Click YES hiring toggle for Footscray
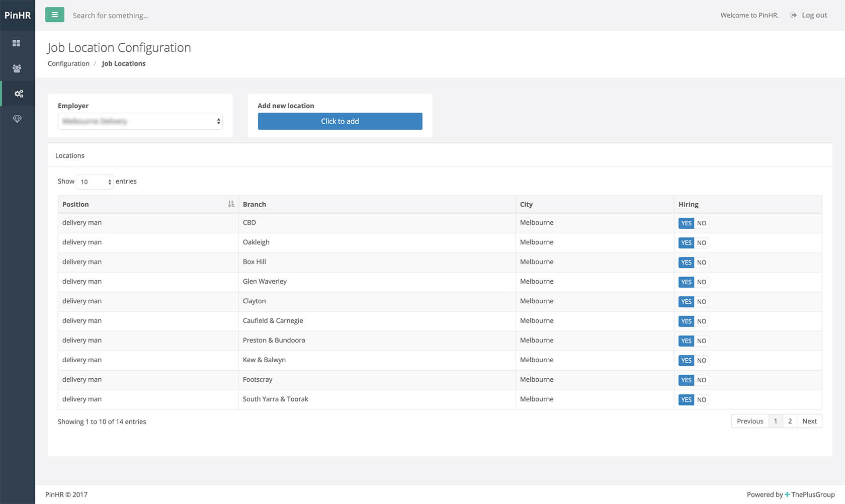 point(686,380)
